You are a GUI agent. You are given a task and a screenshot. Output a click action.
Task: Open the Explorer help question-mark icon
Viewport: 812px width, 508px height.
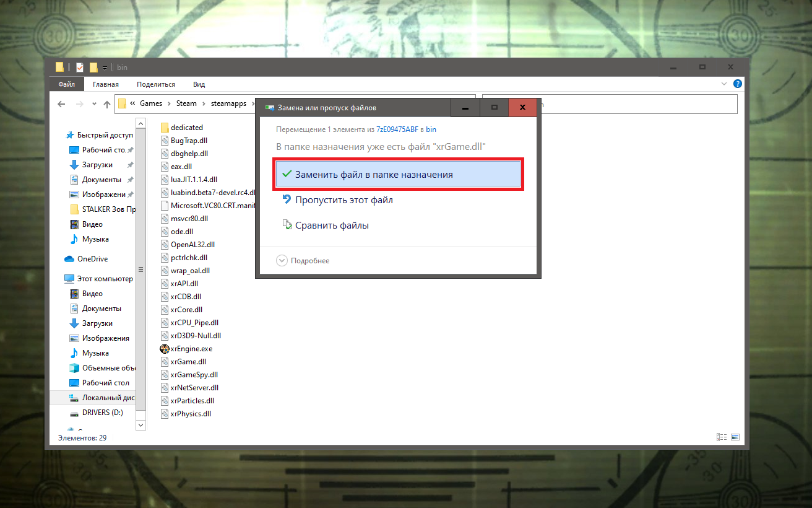click(x=738, y=84)
